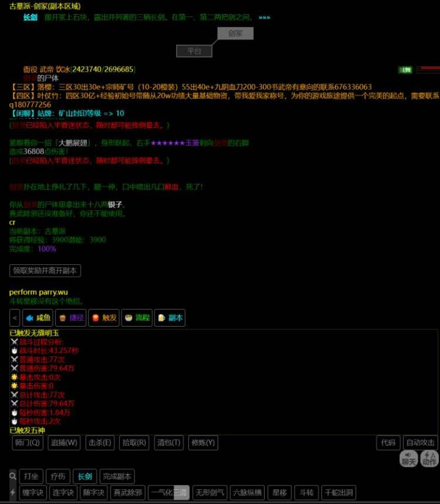
Task: Click the burst icon beside 暴击攻击:0次
Action: [15, 377]
